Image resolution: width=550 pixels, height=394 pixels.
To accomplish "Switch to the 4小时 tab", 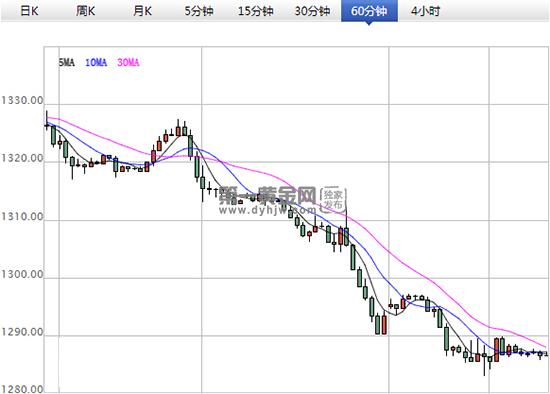I will [x=426, y=11].
